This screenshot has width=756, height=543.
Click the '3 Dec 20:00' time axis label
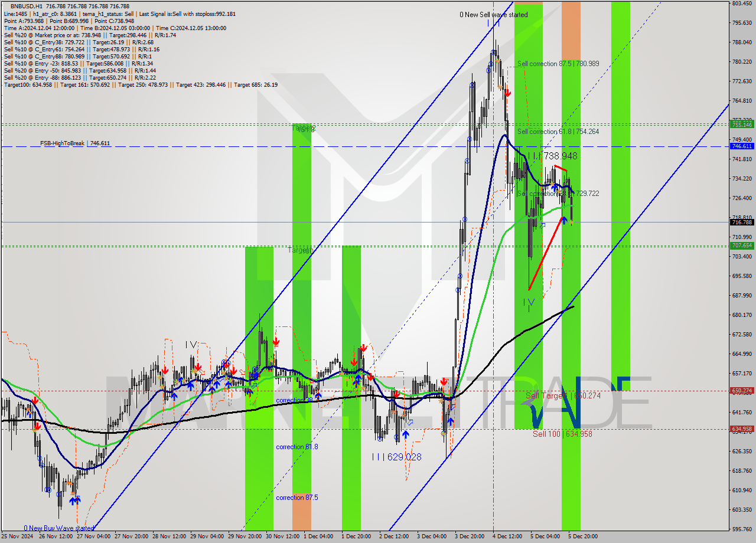[469, 537]
